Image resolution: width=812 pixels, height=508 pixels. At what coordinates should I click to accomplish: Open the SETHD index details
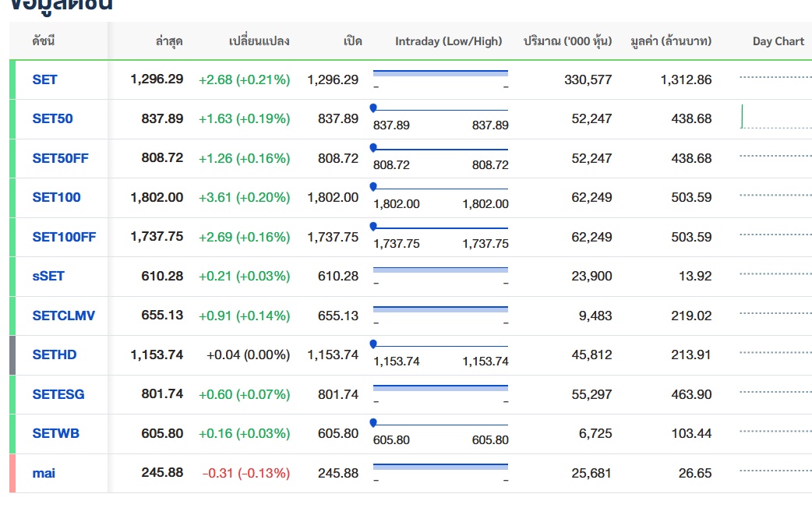click(55, 355)
